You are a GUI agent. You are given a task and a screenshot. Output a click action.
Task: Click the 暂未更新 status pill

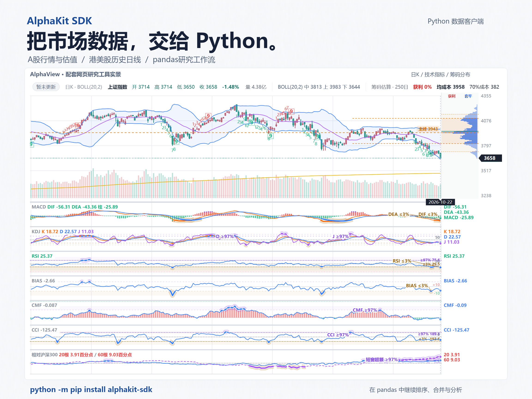click(x=46, y=87)
